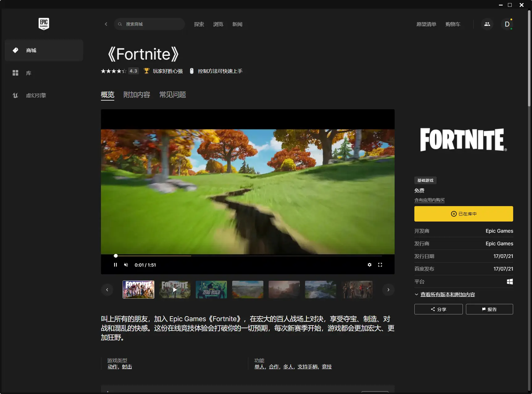The height and width of the screenshot is (394, 532).
Task: Open the 支持手柄 feature link
Action: coord(308,367)
